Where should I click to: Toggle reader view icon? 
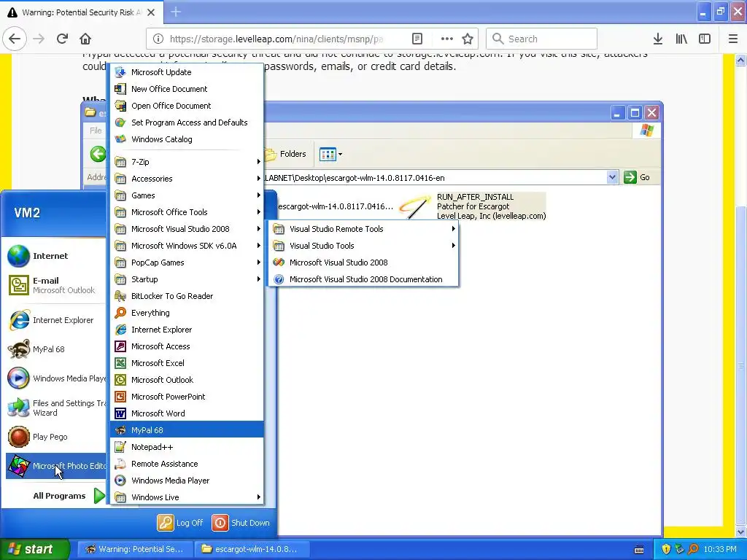417,39
